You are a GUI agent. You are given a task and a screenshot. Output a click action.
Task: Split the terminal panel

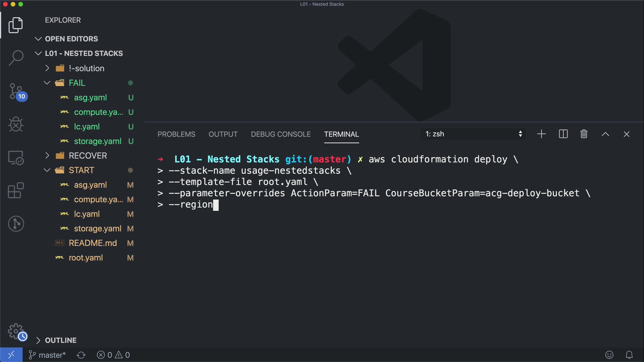pyautogui.click(x=563, y=134)
